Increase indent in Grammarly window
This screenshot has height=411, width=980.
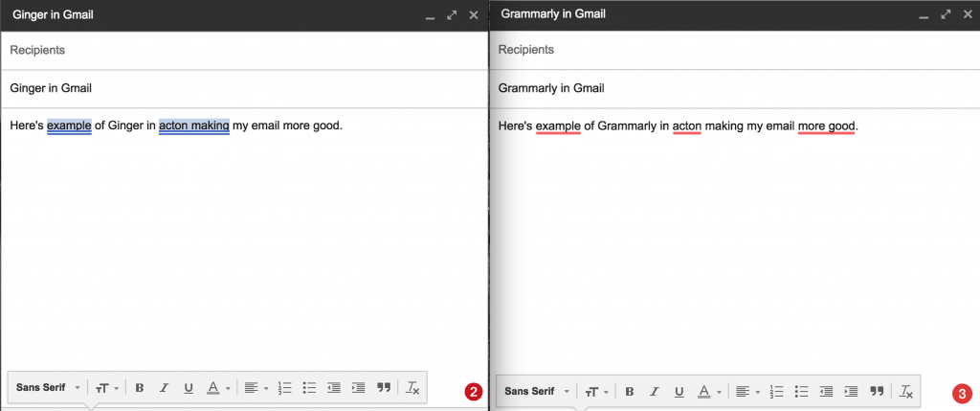click(x=851, y=392)
